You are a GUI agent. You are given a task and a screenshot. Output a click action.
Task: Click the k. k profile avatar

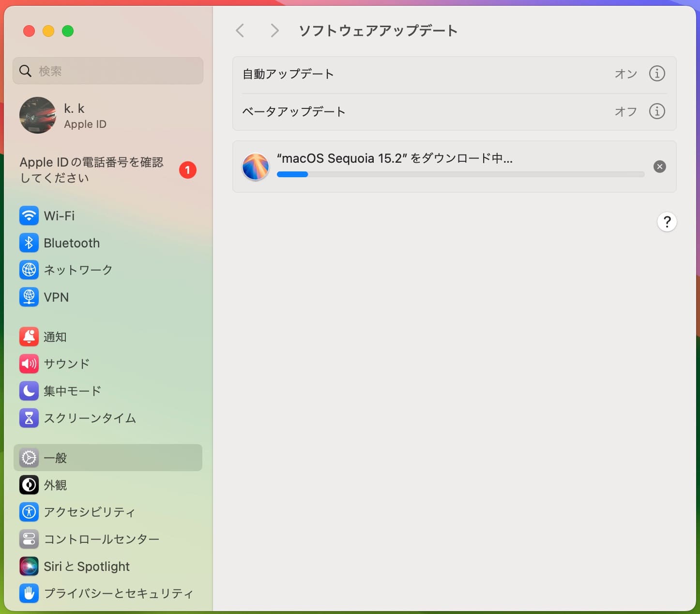point(38,115)
